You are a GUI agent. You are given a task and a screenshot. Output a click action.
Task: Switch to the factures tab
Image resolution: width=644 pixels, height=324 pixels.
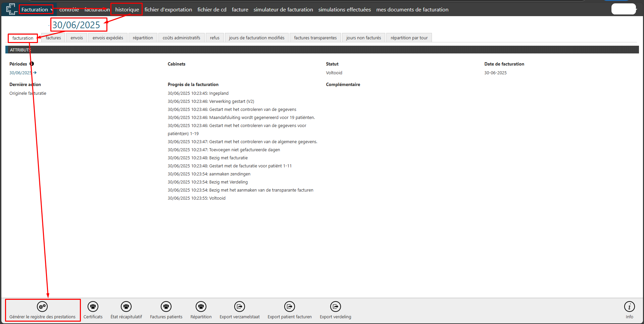53,38
